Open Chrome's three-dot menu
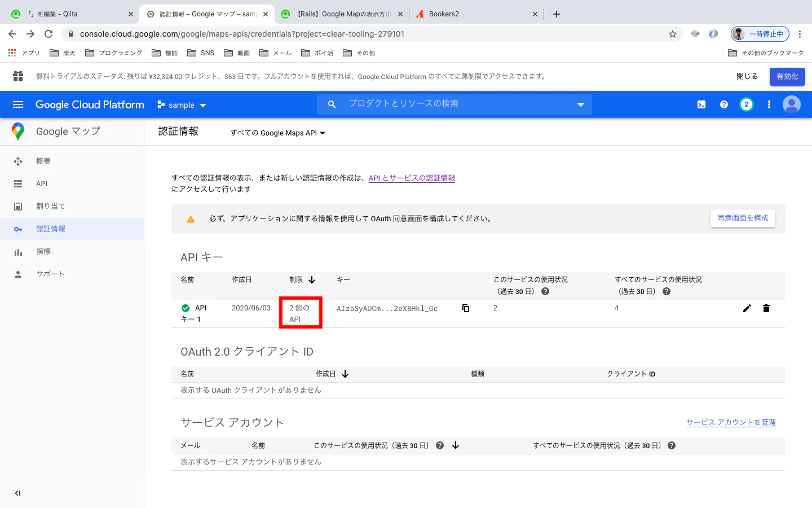The height and width of the screenshot is (508, 812). [x=800, y=34]
